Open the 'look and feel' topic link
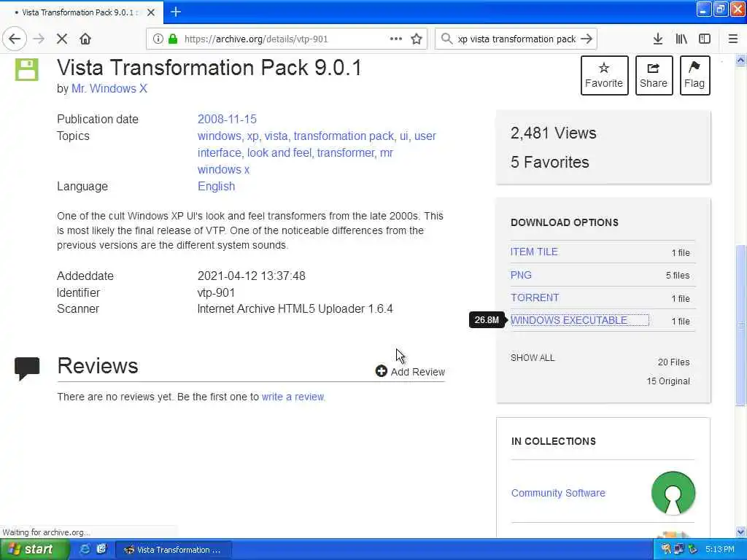The height and width of the screenshot is (560, 747). pos(279,153)
